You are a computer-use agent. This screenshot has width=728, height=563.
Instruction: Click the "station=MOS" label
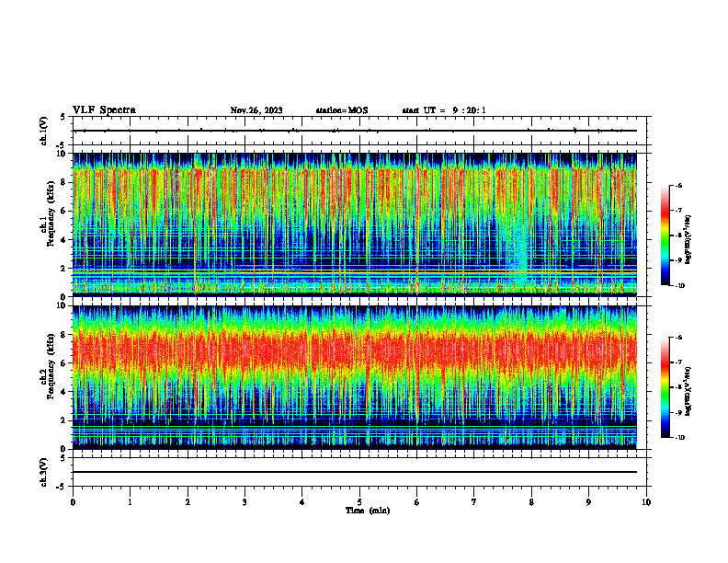(342, 110)
